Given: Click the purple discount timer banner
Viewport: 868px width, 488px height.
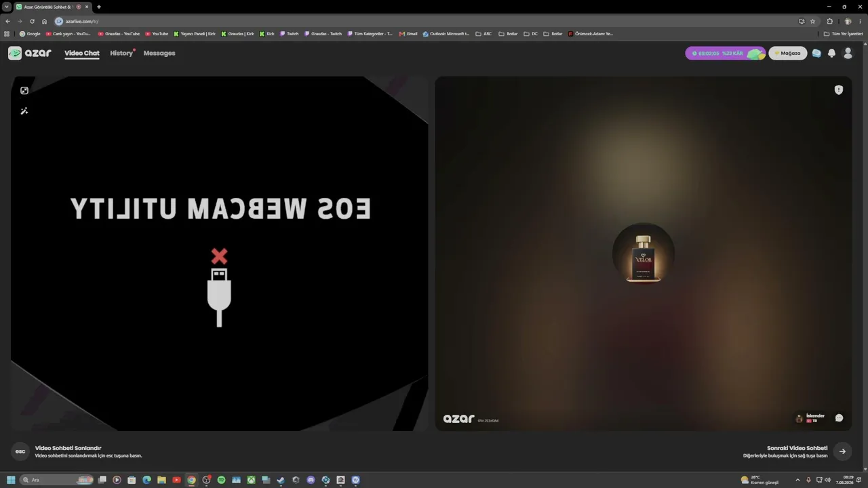Looking at the screenshot, I should (x=725, y=53).
